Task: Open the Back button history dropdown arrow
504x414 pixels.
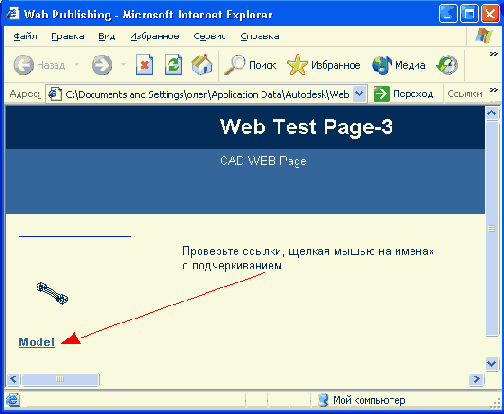Action: pos(77,64)
